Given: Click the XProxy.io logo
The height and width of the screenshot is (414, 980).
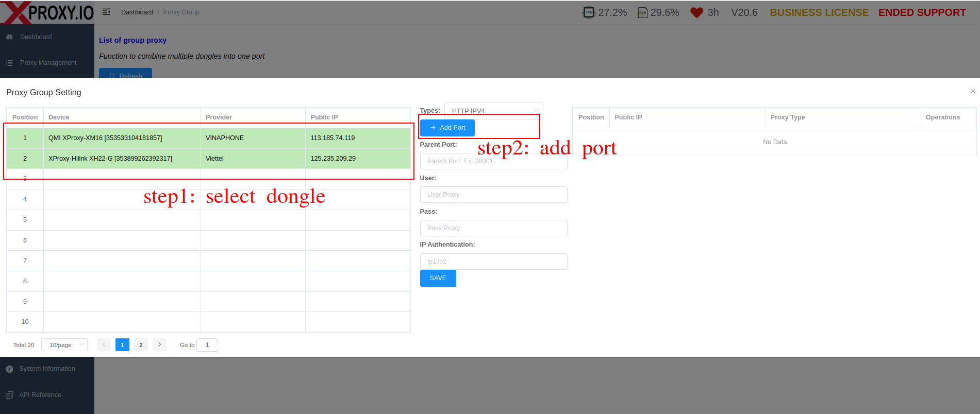Looking at the screenshot, I should (x=47, y=12).
